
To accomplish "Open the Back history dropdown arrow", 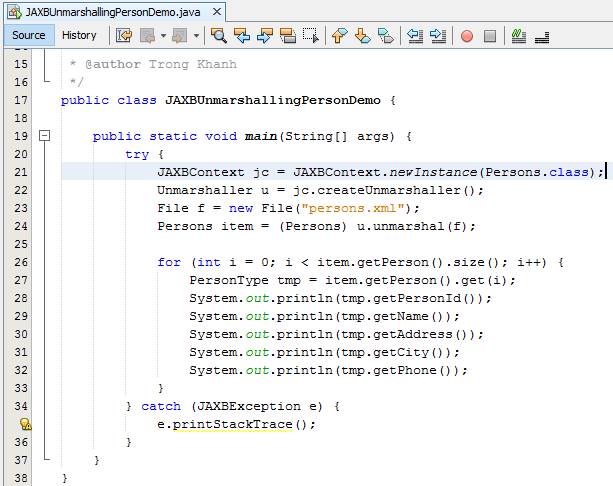I will [x=163, y=36].
